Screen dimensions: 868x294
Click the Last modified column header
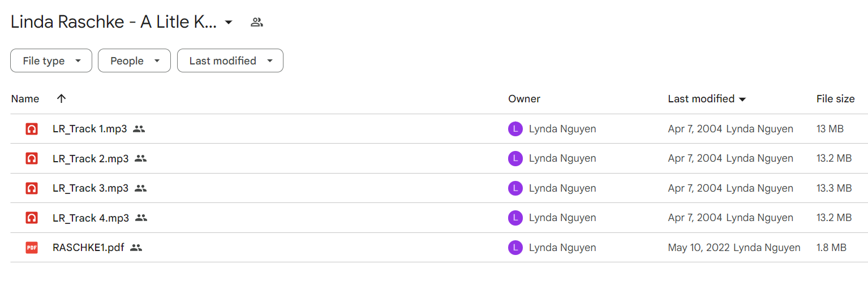point(701,99)
